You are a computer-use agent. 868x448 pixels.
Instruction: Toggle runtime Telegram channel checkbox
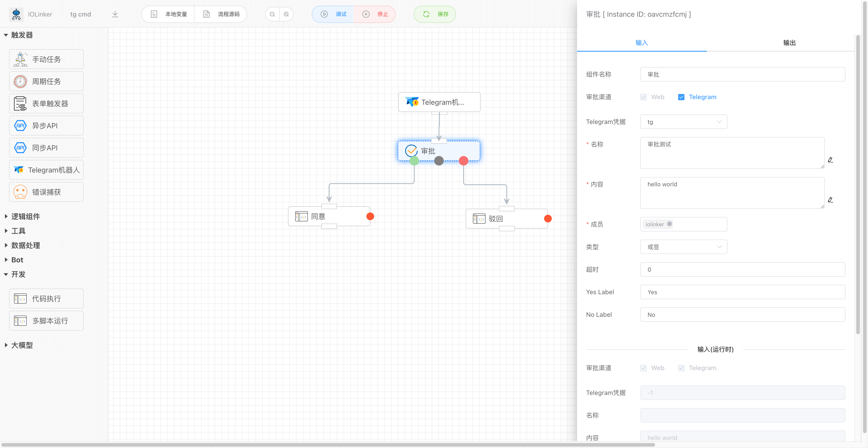coord(681,368)
